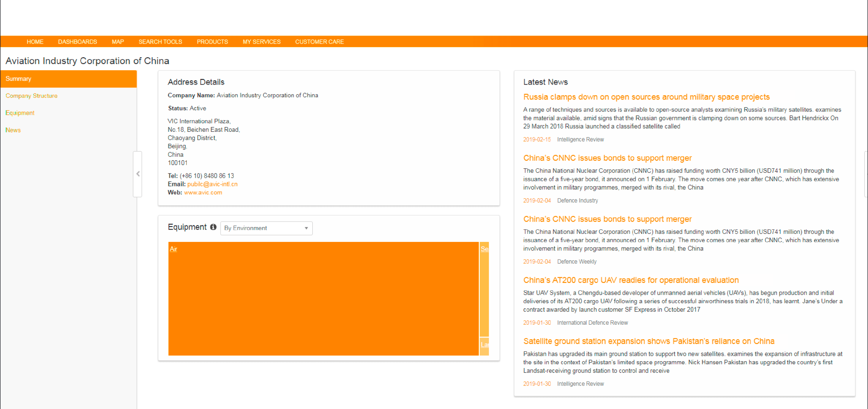Go to HOME in the navigation bar
868x409 pixels.
pos(35,42)
